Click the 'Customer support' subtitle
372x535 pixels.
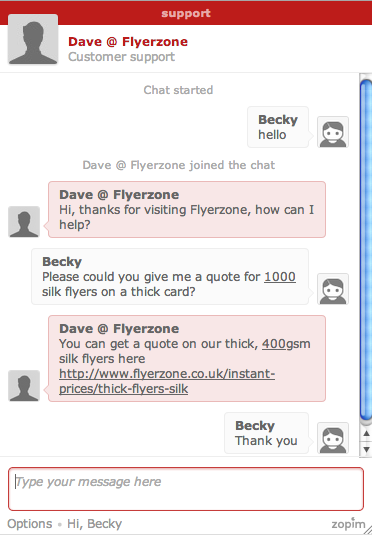[121, 57]
